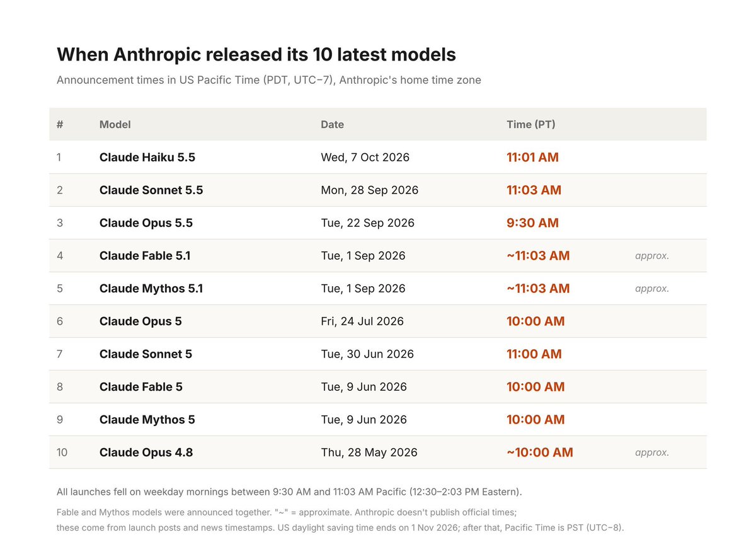Select the date in the Claude Fable 5.1 row
This screenshot has height=554, width=756.
click(x=364, y=255)
